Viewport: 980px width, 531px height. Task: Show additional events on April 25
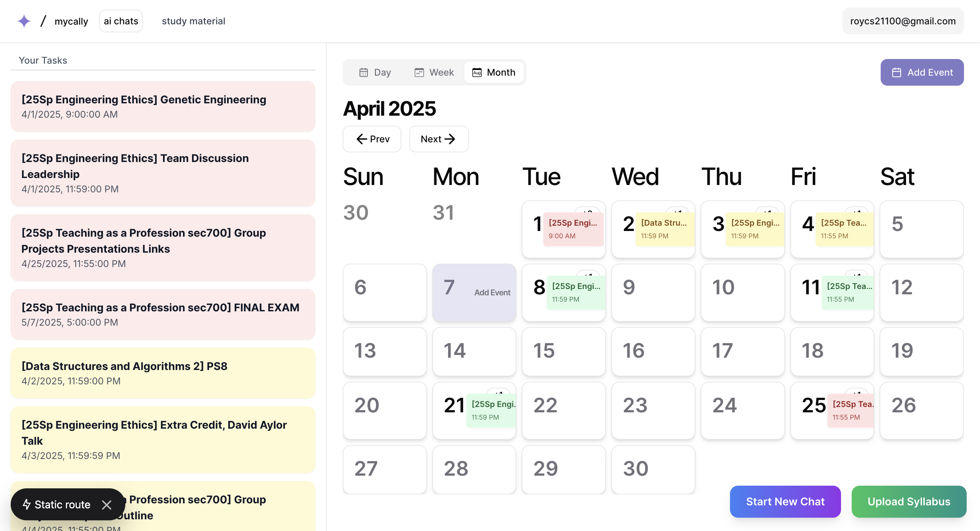pos(856,392)
